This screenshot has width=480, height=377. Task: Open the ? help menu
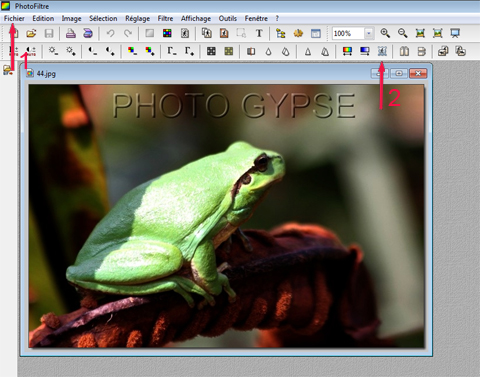(277, 18)
